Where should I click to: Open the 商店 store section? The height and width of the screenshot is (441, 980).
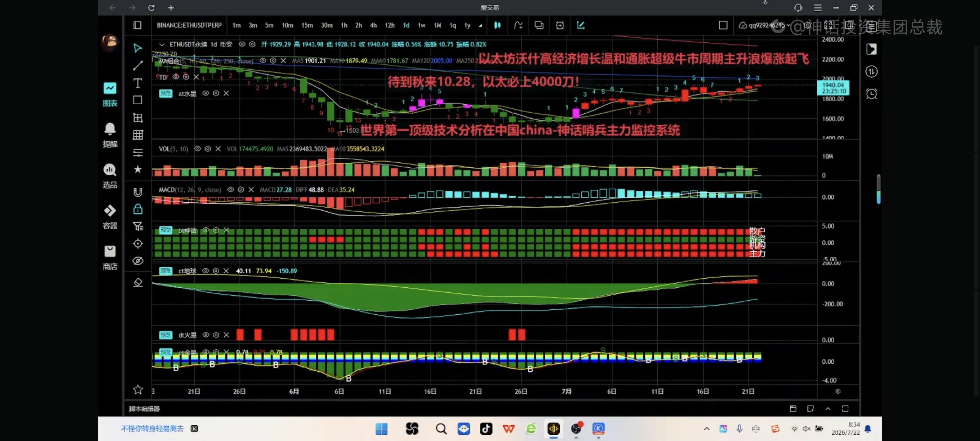pos(110,258)
